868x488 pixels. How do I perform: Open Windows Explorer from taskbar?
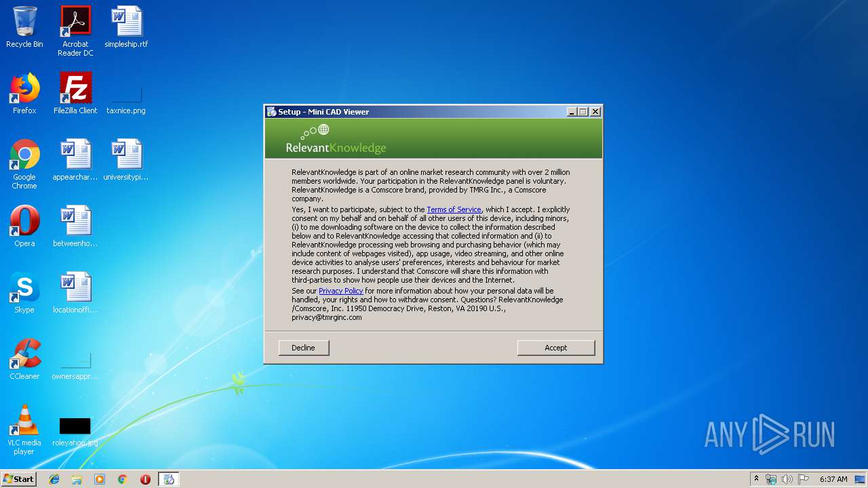tap(77, 479)
